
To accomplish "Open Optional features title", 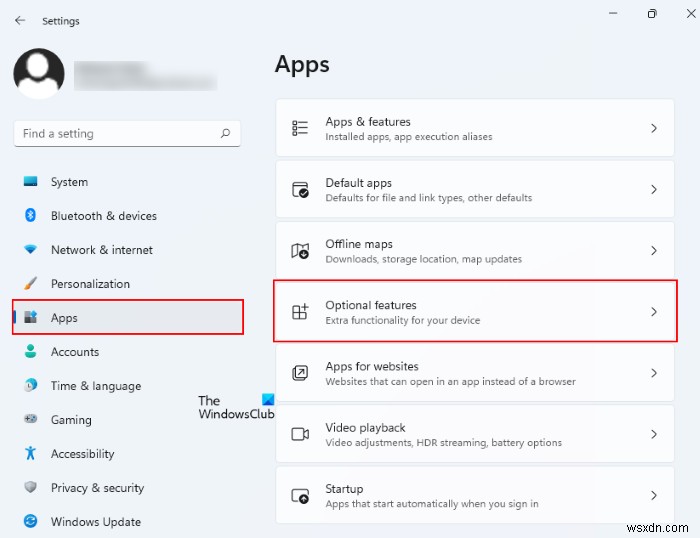I will pyautogui.click(x=371, y=305).
